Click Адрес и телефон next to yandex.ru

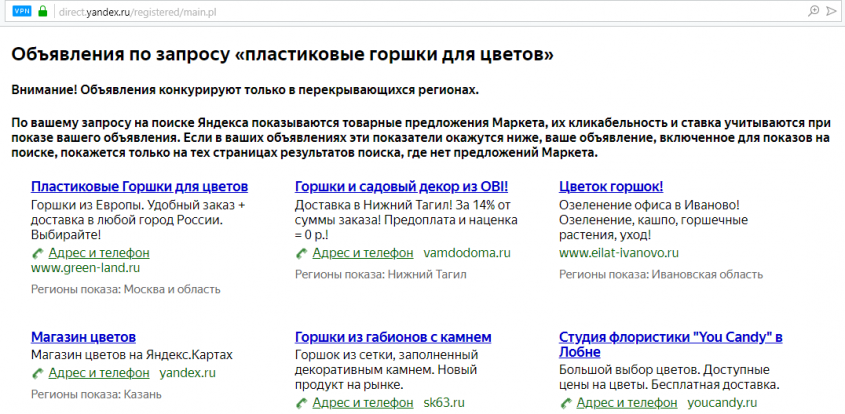(99, 373)
